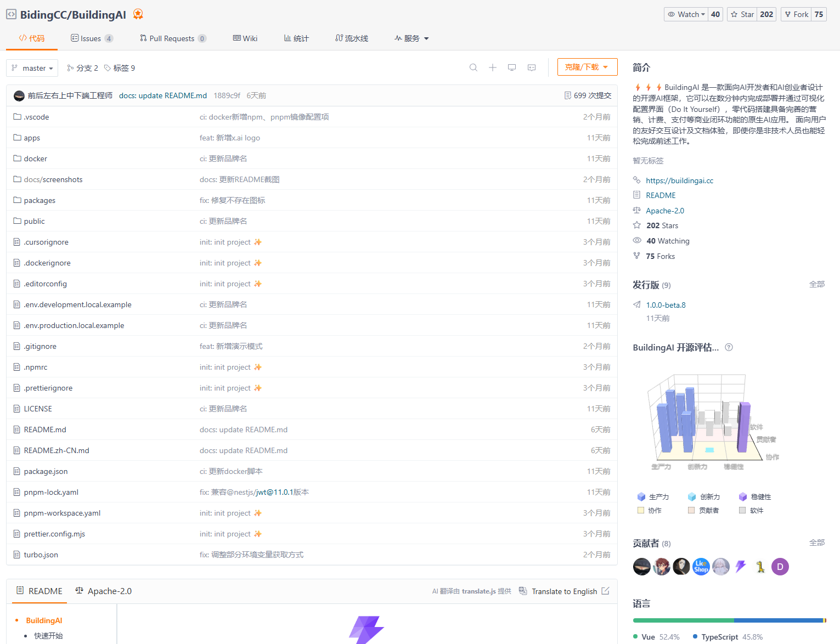Click the 699 次提交 commits icon
The image size is (840, 644).
tap(568, 95)
